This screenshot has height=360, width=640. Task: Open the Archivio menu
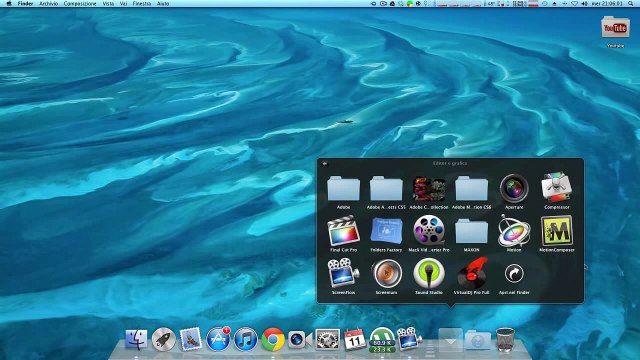coord(48,3)
